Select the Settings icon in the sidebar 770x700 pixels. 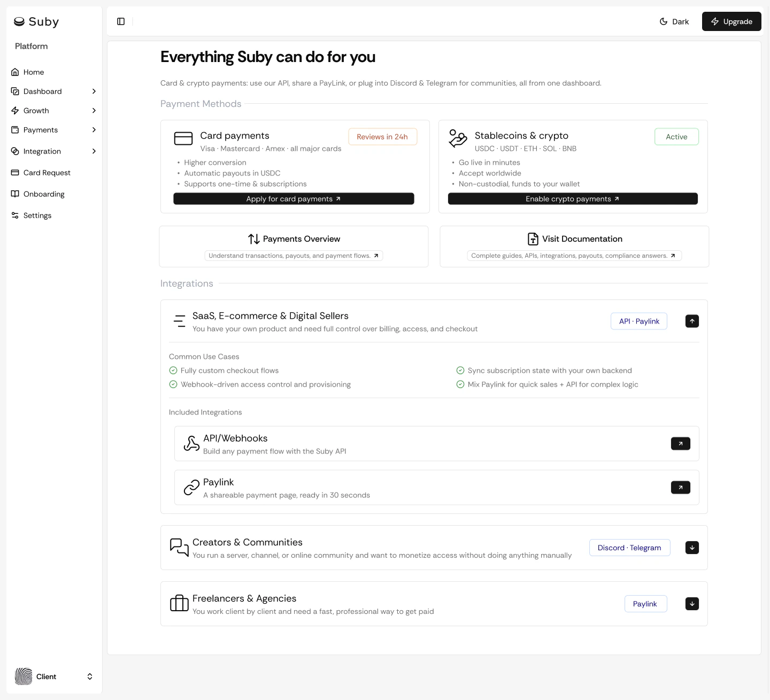click(x=16, y=215)
